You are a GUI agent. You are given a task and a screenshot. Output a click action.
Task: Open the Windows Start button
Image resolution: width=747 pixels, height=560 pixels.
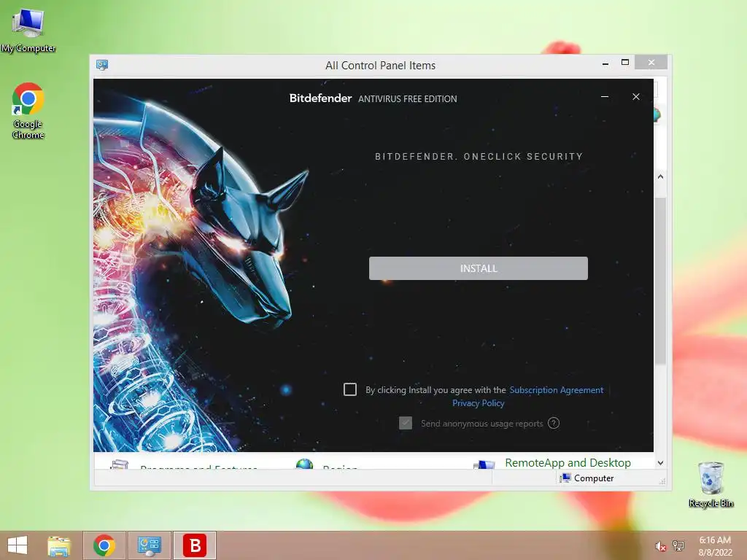18,545
